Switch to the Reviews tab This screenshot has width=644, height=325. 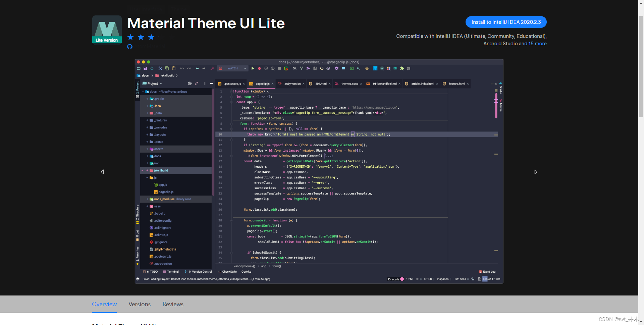173,304
